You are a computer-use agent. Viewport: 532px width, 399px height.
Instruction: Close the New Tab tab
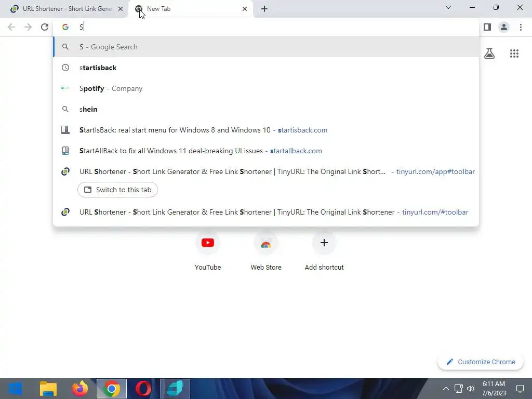coord(245,9)
